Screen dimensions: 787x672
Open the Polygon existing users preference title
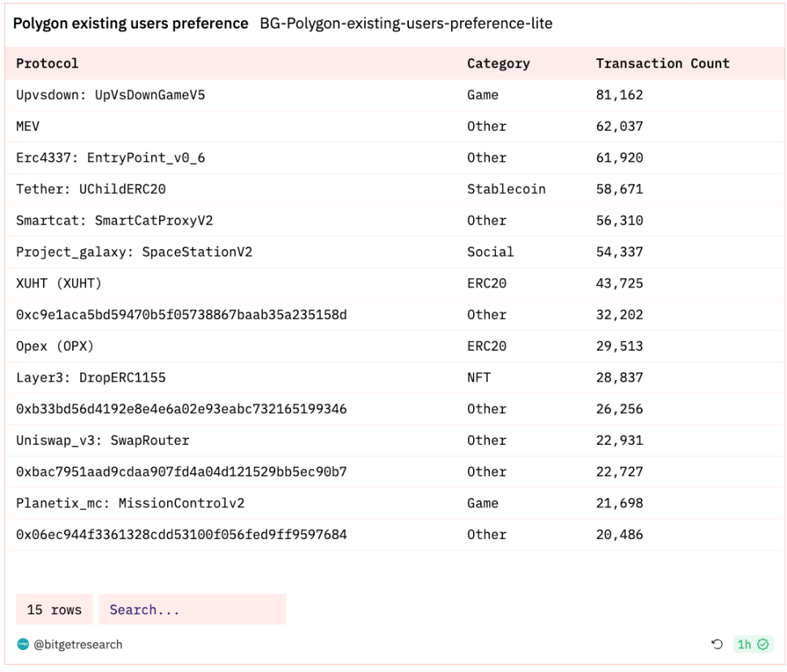point(131,24)
